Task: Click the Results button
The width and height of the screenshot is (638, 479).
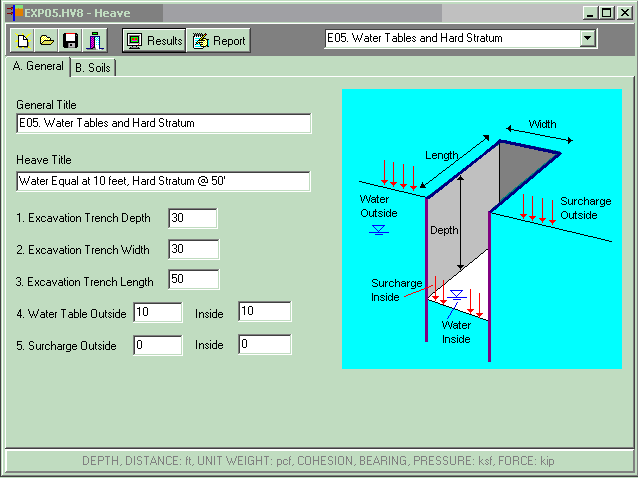Action: point(154,40)
